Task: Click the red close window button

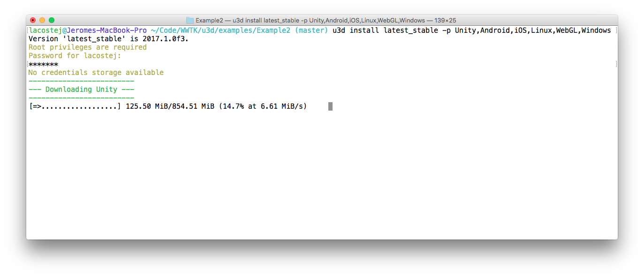Action: pos(33,20)
